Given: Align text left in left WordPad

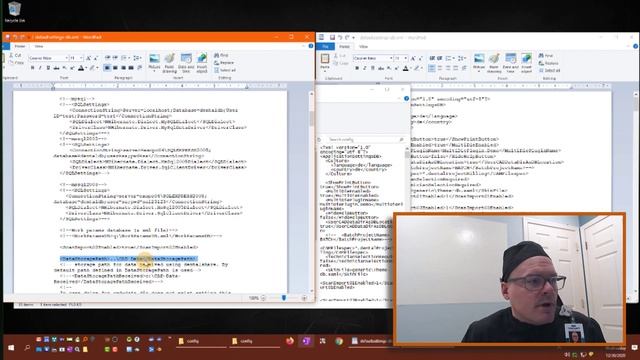Looking at the screenshot, I should coord(107,68).
